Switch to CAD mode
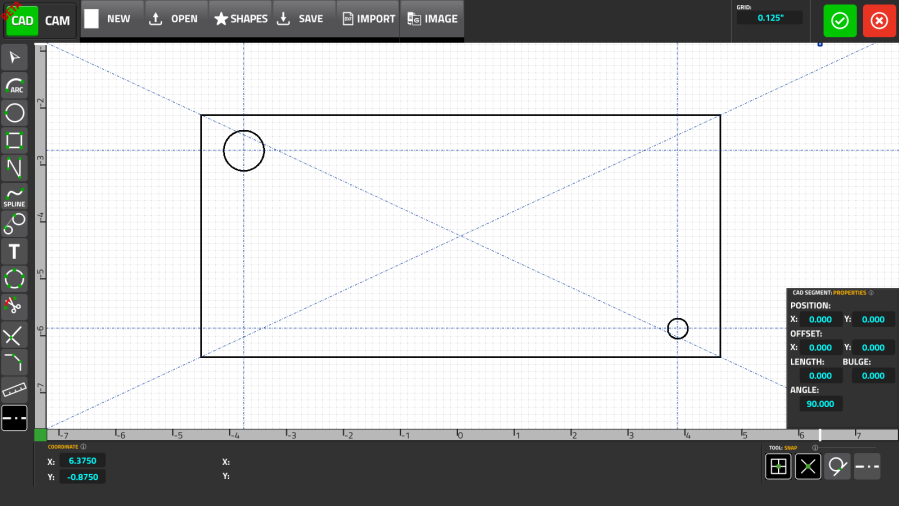 click(x=22, y=21)
